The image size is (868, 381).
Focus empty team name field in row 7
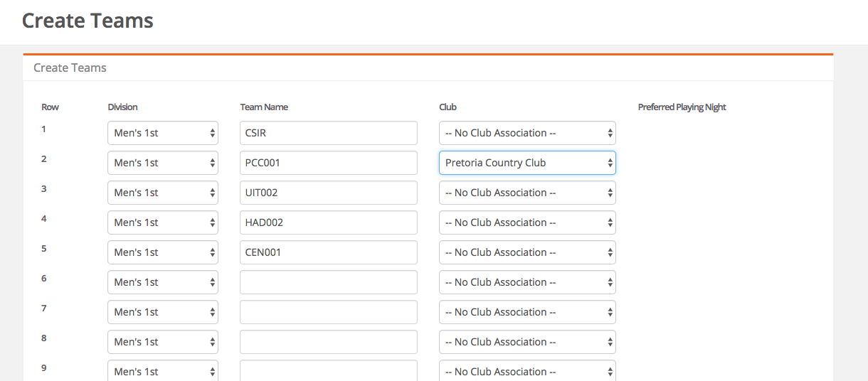(329, 312)
